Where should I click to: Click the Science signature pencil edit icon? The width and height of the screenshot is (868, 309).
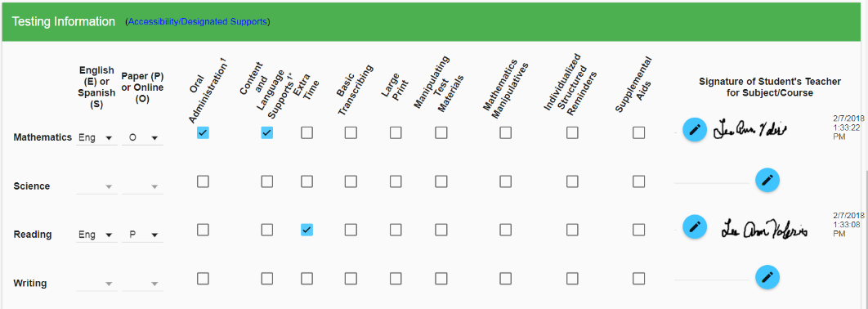click(x=767, y=179)
